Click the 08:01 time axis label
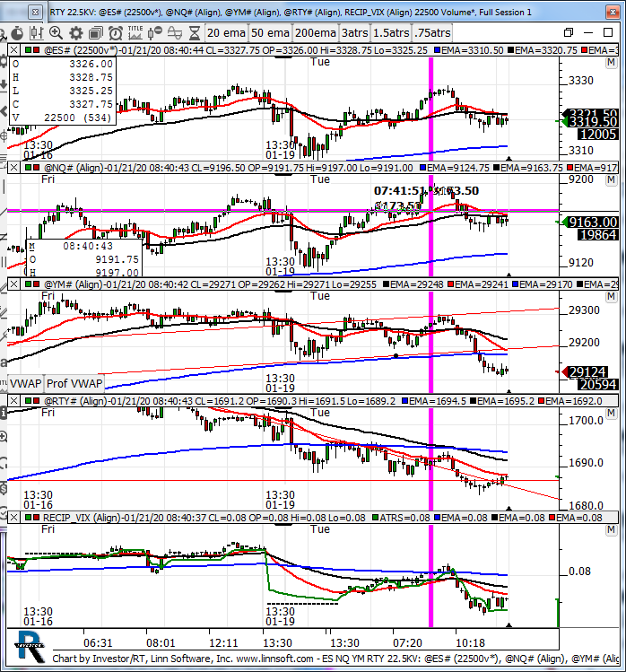This screenshot has width=626, height=672. pos(161,643)
